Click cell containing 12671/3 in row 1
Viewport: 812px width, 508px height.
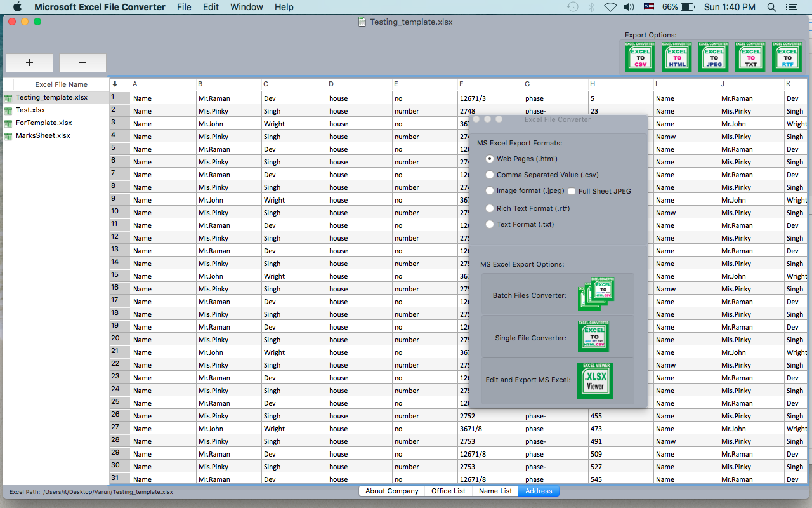[x=490, y=98]
